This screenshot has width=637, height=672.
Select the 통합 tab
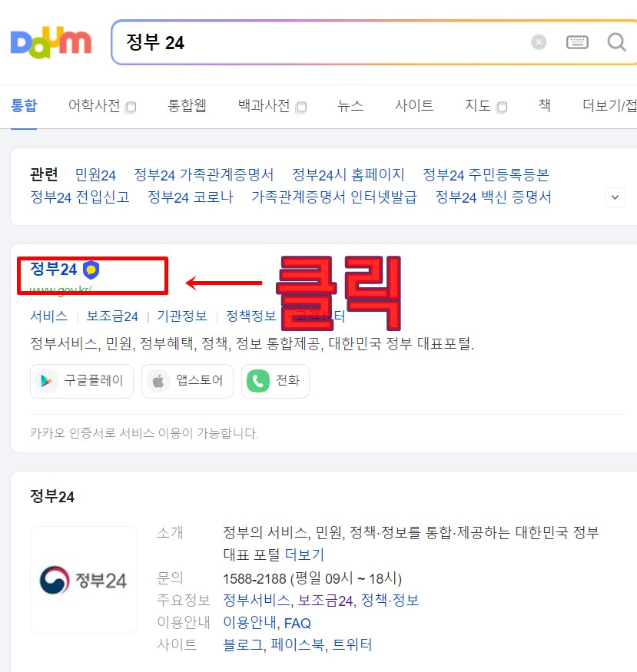[x=24, y=105]
